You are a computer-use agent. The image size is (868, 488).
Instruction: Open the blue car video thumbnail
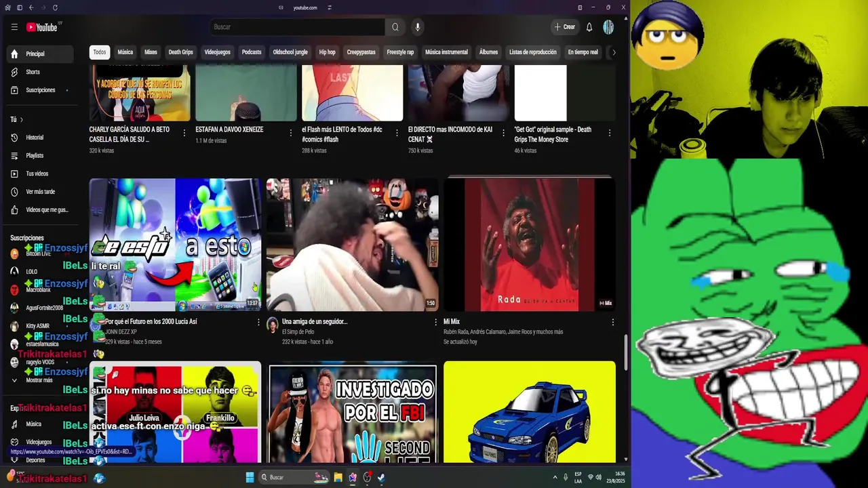point(530,412)
